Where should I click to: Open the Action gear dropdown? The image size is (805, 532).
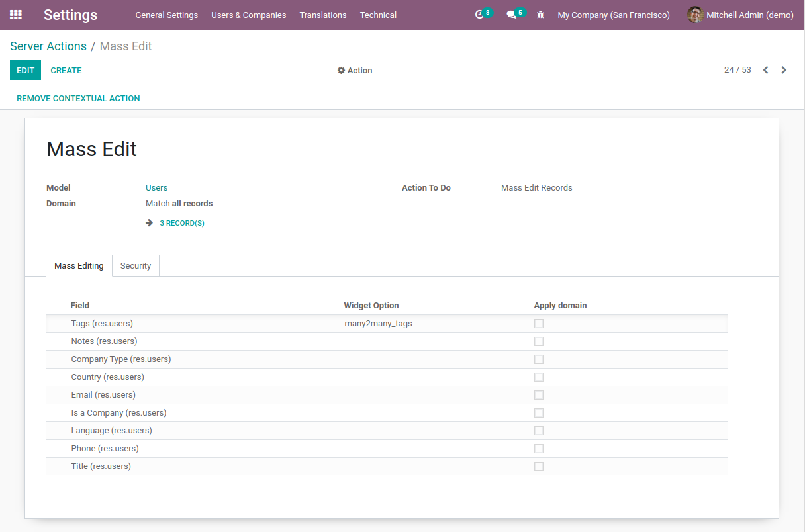(x=355, y=70)
